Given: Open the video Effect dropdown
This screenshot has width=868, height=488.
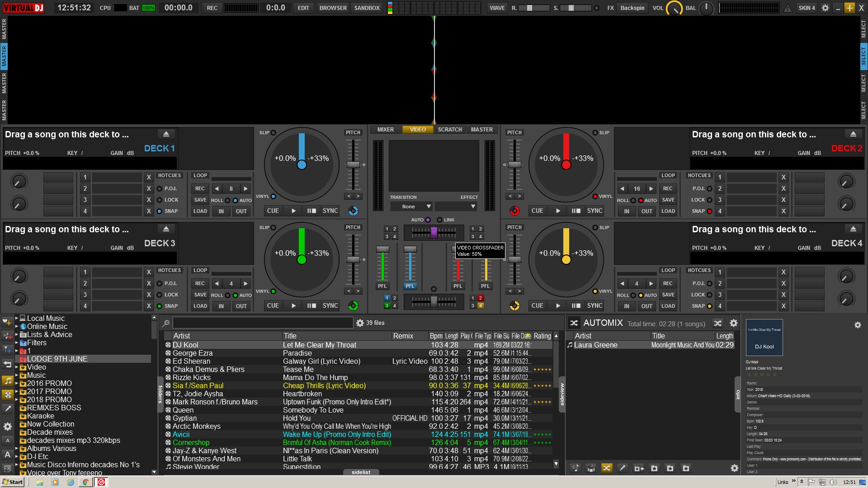Looking at the screenshot, I should [x=456, y=206].
